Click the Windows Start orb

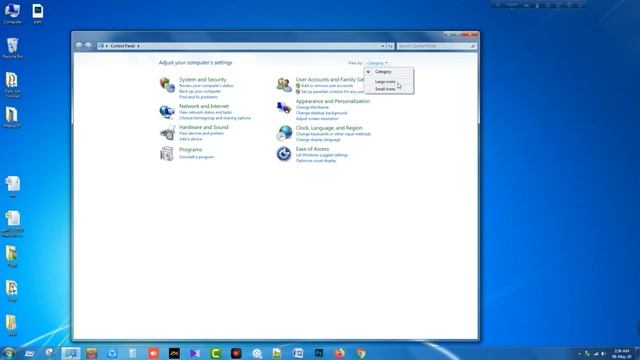pos(8,353)
